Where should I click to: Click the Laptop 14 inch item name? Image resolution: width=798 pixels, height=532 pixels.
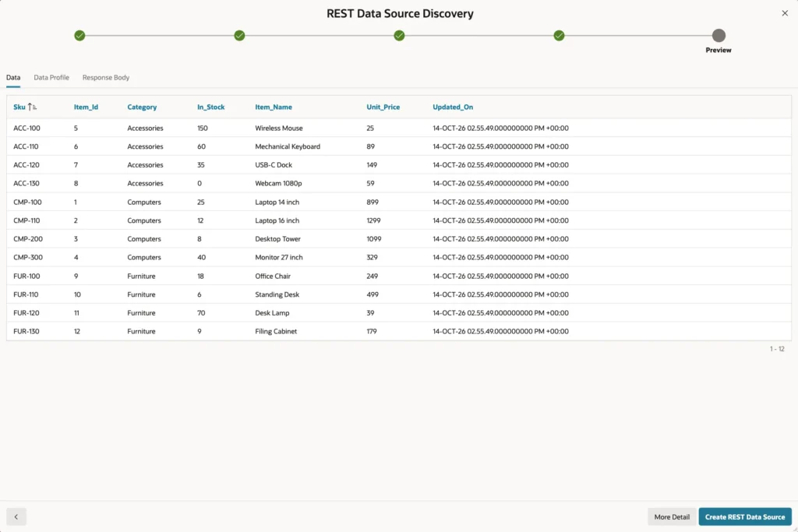(277, 202)
